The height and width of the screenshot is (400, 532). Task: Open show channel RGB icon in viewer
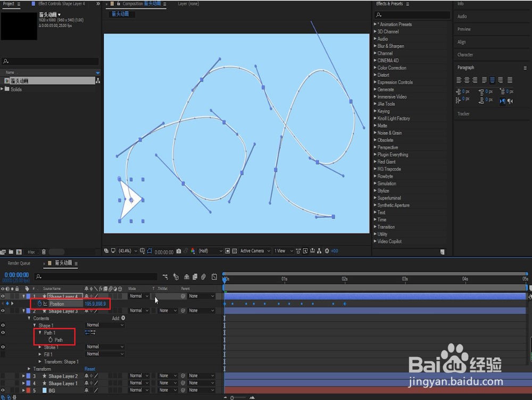click(x=193, y=251)
